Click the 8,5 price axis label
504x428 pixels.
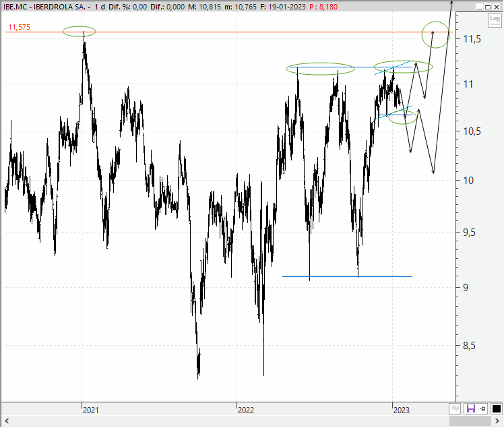(469, 346)
